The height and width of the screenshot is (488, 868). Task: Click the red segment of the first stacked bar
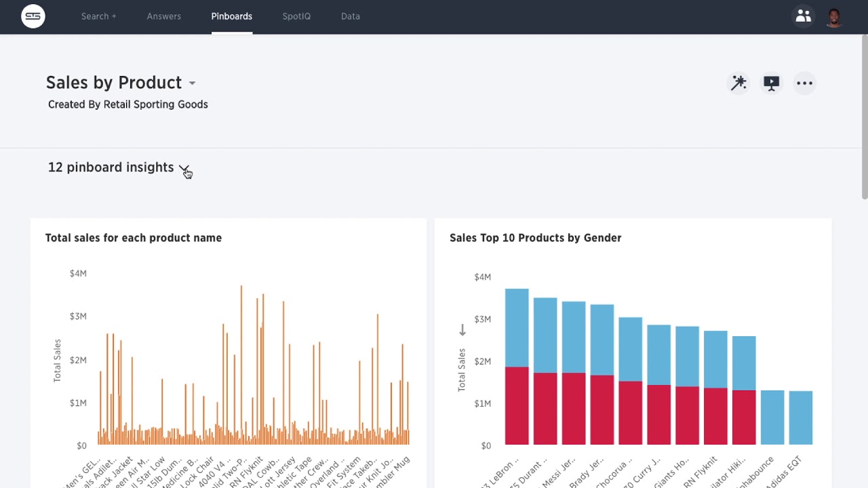[x=517, y=405]
